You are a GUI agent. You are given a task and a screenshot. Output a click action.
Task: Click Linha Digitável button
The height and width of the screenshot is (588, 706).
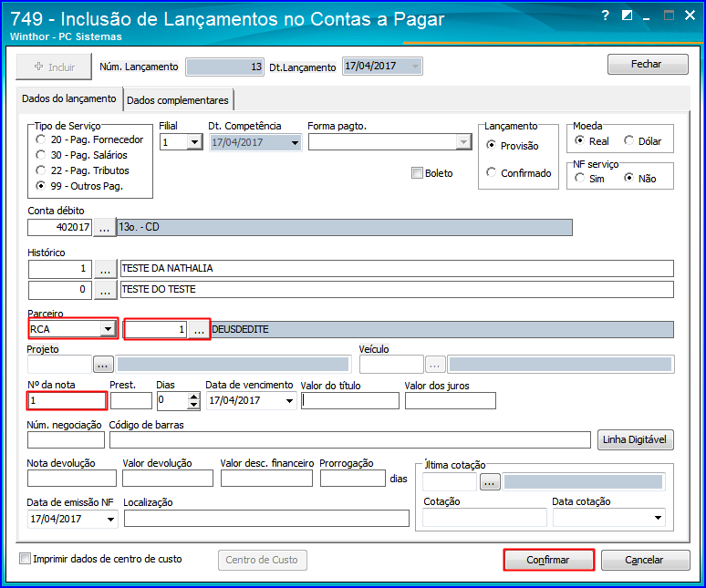coord(635,439)
